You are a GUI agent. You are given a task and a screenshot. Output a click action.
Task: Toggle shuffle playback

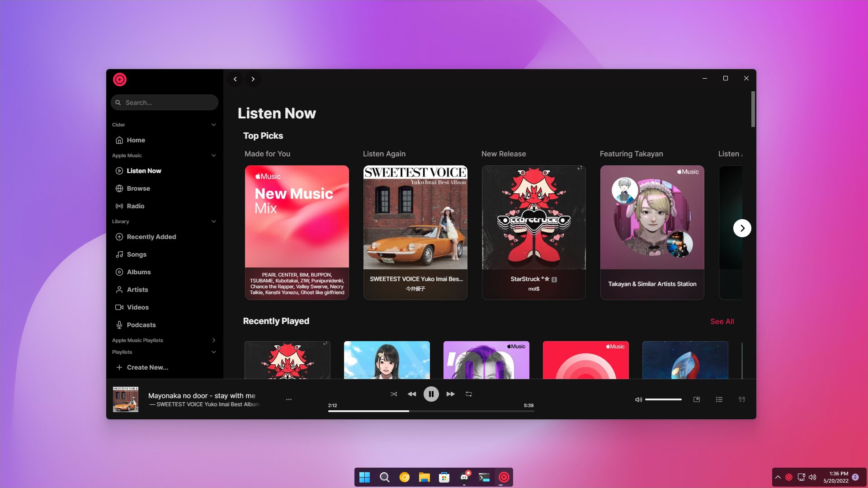click(394, 394)
